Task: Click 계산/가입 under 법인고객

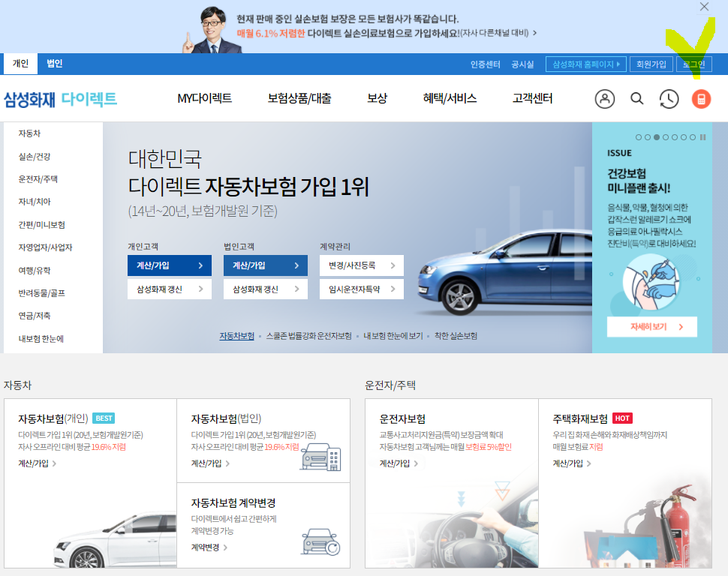Action: [x=266, y=265]
